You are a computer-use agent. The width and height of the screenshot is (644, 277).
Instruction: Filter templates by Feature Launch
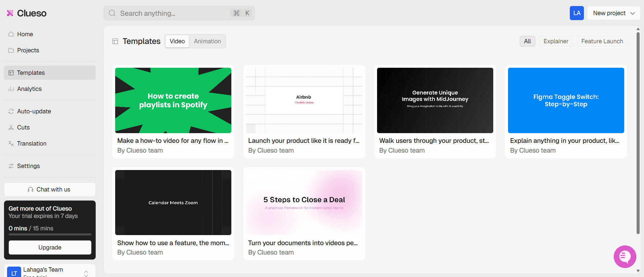click(x=602, y=41)
